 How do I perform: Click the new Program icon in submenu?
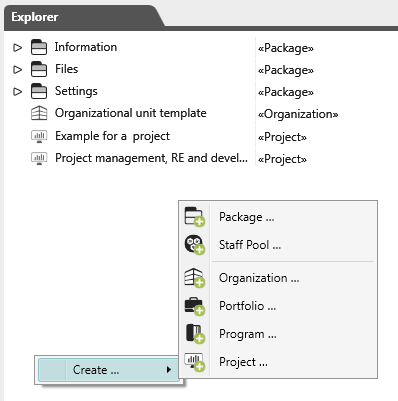coord(195,334)
